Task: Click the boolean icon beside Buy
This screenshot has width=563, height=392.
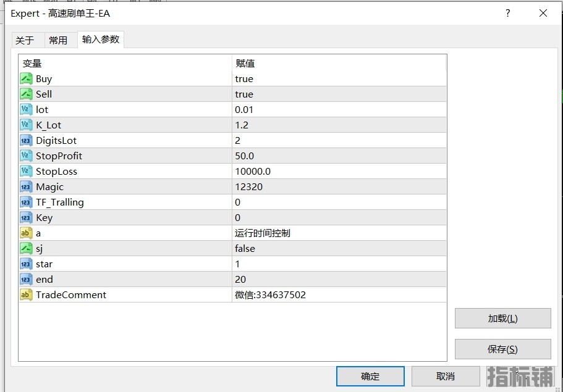Action: [26, 78]
